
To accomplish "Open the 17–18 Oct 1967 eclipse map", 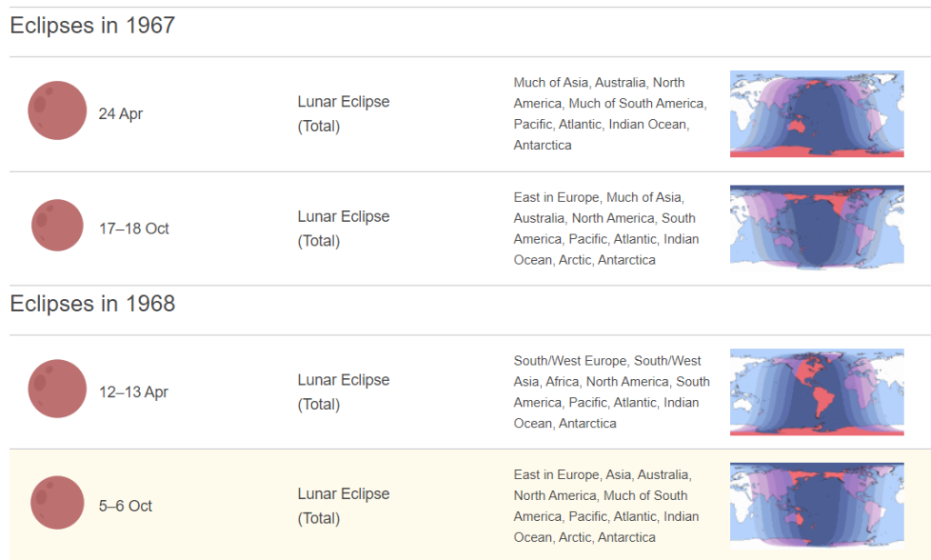I will point(816,227).
